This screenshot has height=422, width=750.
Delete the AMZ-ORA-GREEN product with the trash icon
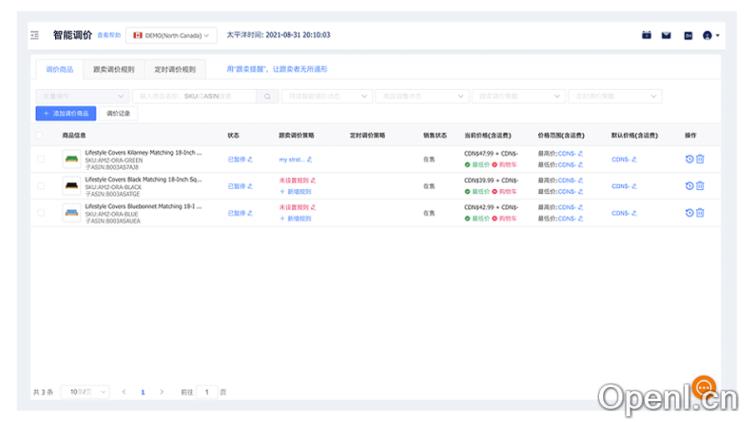700,159
